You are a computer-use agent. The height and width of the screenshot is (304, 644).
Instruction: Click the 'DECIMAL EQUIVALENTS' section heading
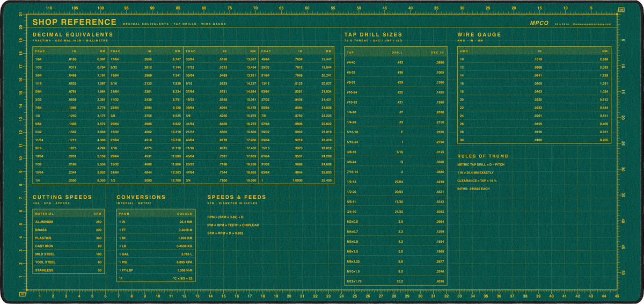[72, 34]
